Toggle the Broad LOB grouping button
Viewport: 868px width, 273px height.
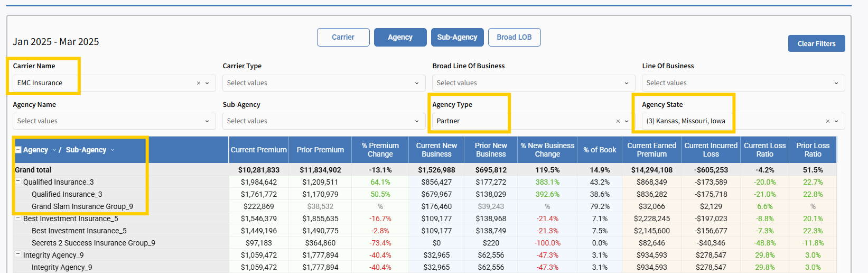[514, 37]
